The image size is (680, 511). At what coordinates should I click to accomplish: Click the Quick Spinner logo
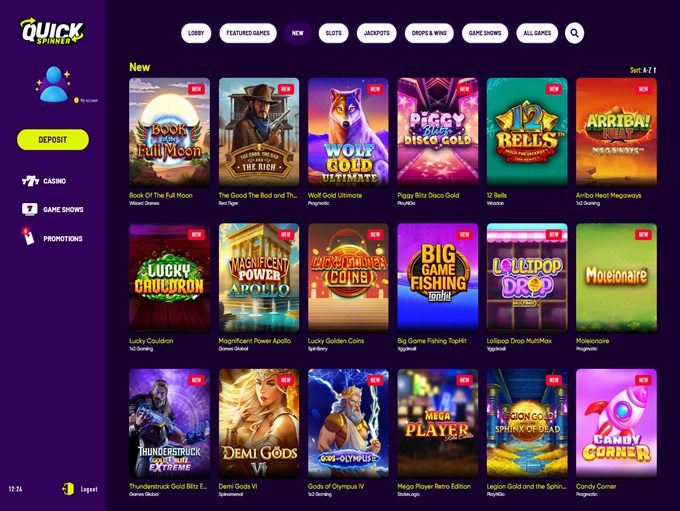pos(52,31)
